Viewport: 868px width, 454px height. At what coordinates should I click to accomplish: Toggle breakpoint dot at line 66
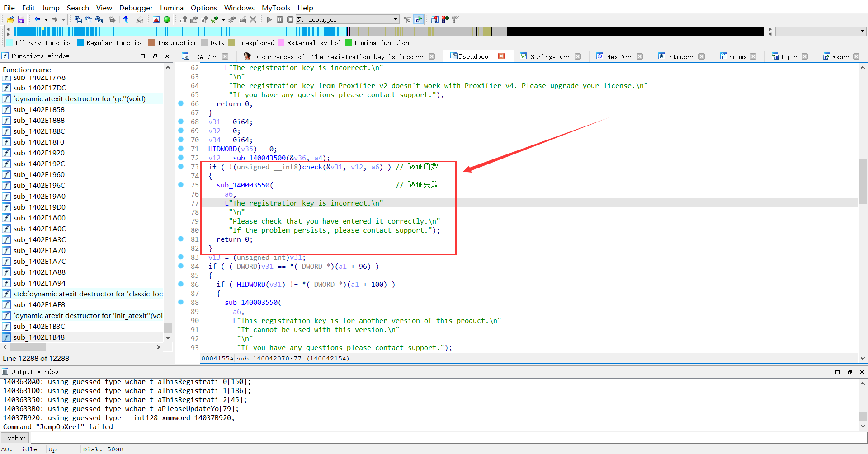tap(181, 103)
